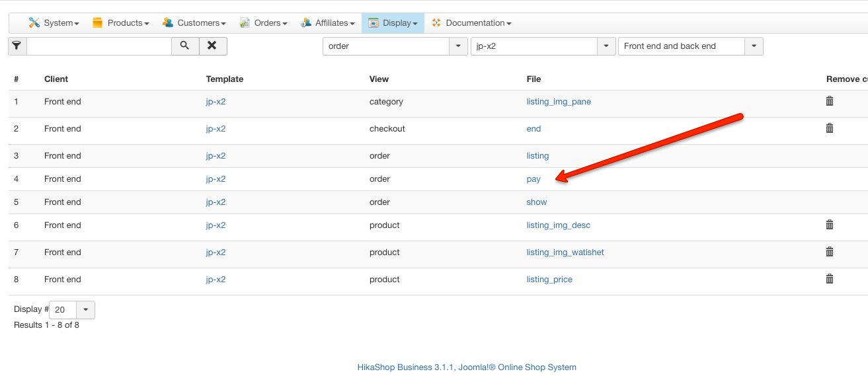Remove listing_img_desc customization with trash icon
Image resolution: width=868 pixels, height=386 pixels.
(830, 225)
